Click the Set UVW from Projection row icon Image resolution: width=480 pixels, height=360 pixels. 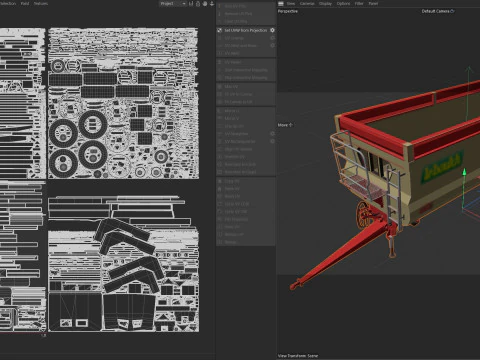click(220, 30)
